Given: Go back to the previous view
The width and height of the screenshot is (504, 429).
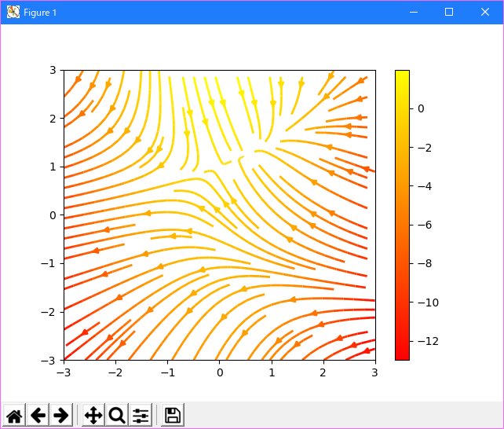Looking at the screenshot, I should tap(38, 415).
